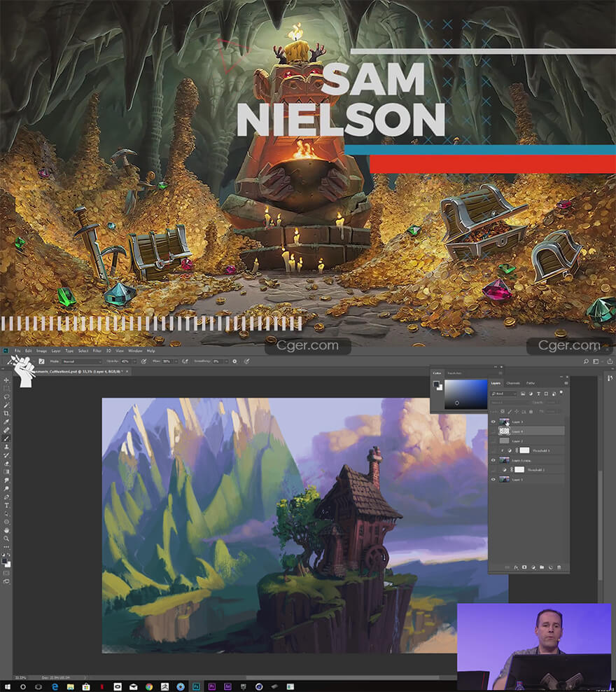
Task: Filter layers by pixel layer icon
Action: [522, 394]
